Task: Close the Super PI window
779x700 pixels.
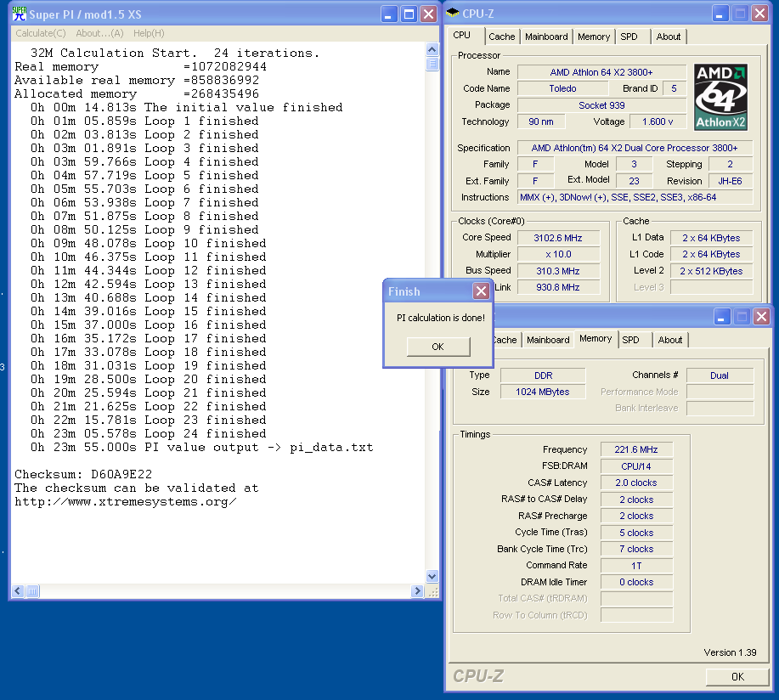Action: click(x=428, y=14)
